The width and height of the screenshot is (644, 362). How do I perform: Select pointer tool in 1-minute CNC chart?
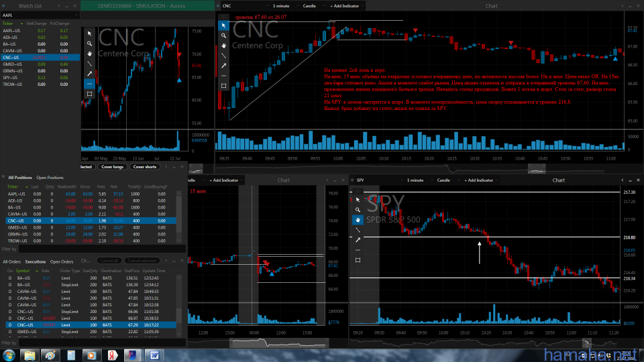point(223,25)
